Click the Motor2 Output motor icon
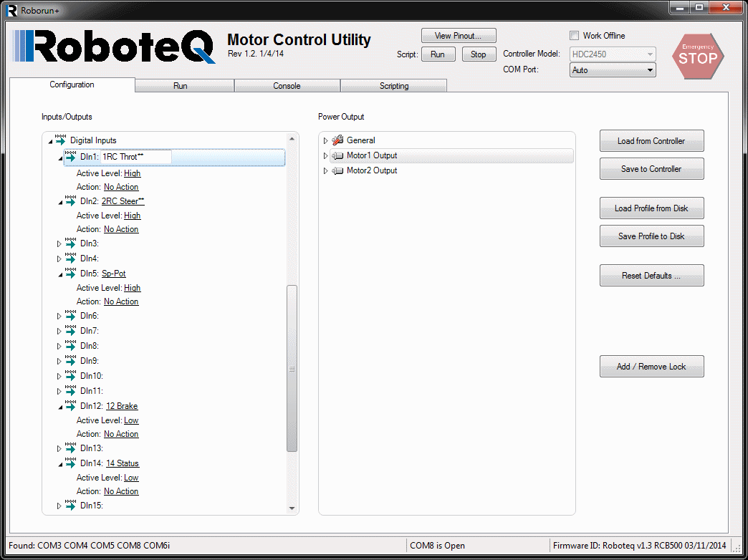 (x=337, y=170)
